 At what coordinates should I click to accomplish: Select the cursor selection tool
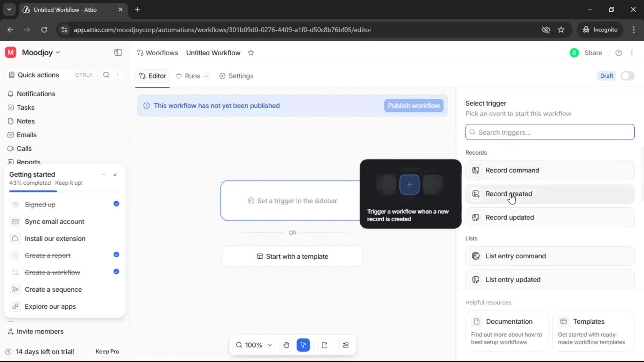point(303,345)
